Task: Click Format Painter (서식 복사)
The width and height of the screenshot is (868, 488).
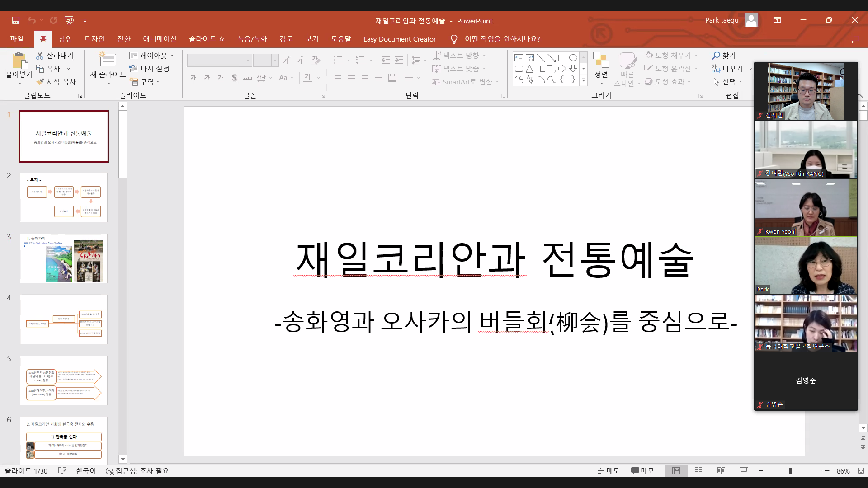Action: (x=56, y=82)
